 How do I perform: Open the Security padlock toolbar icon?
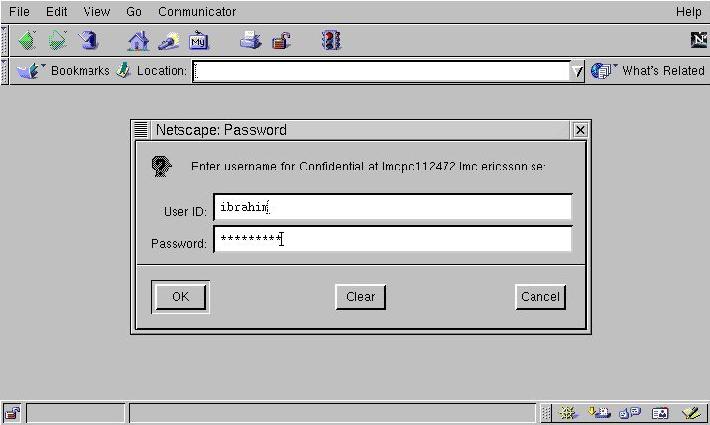coord(282,41)
